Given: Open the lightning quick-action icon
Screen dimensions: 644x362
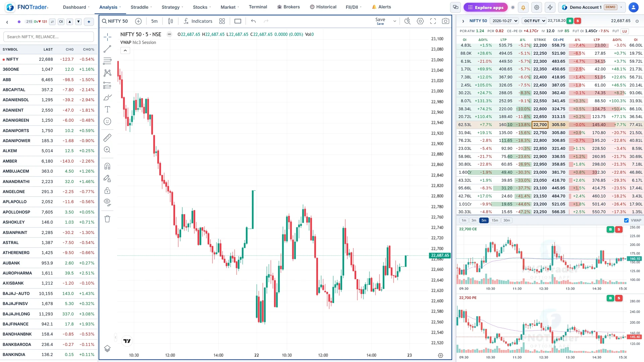Looking at the screenshot, I should point(550,7).
